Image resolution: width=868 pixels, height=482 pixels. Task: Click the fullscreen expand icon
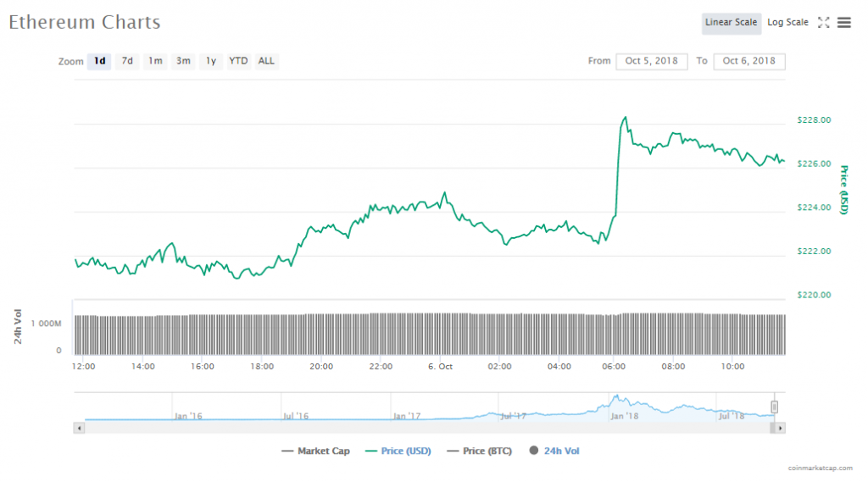[x=823, y=23]
